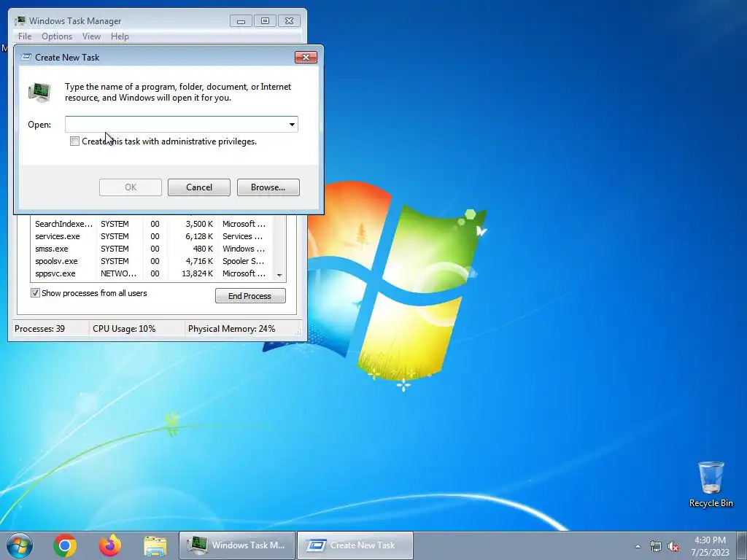
Task: Select the SearchIndexe... process row
Action: click(x=152, y=224)
